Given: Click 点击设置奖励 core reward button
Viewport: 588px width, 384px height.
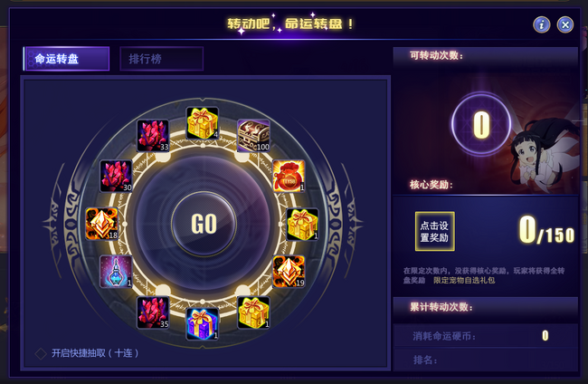Looking at the screenshot, I should [x=434, y=231].
